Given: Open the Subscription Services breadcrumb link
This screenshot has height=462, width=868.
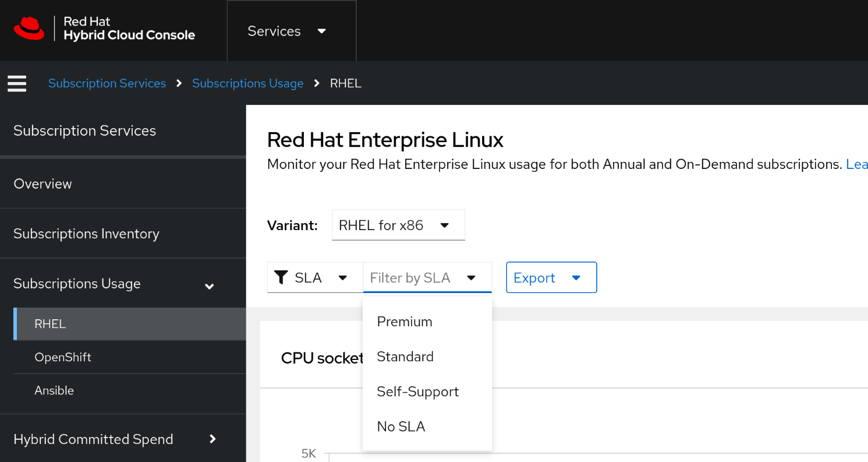Looking at the screenshot, I should (107, 83).
